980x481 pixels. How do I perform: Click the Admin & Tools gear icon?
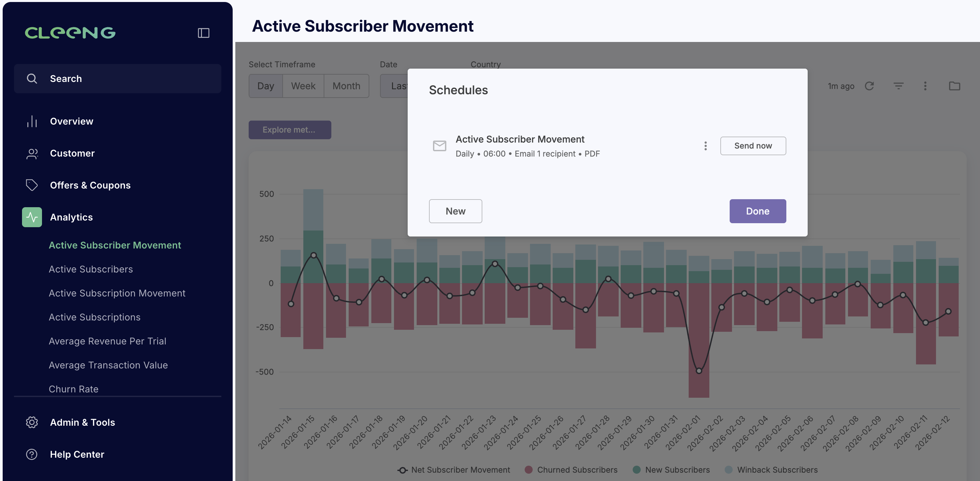[32, 422]
